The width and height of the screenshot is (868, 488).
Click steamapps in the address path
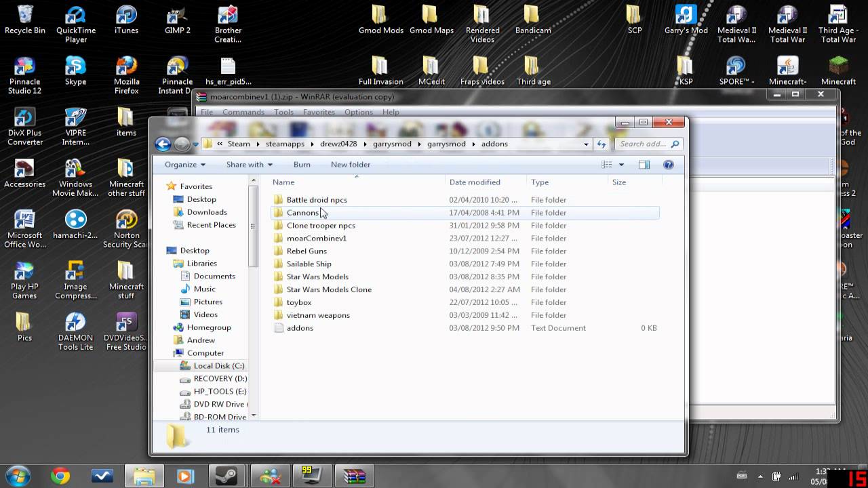[285, 144]
